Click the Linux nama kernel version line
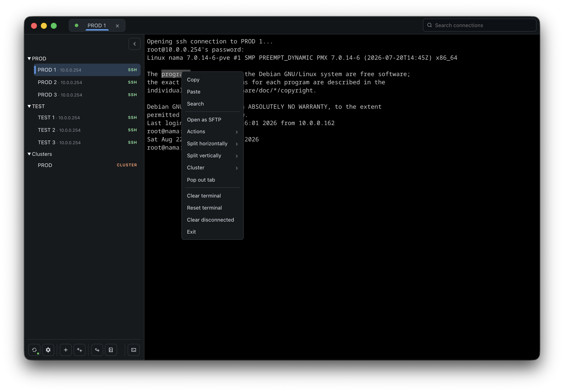The height and width of the screenshot is (392, 564). tap(302, 58)
